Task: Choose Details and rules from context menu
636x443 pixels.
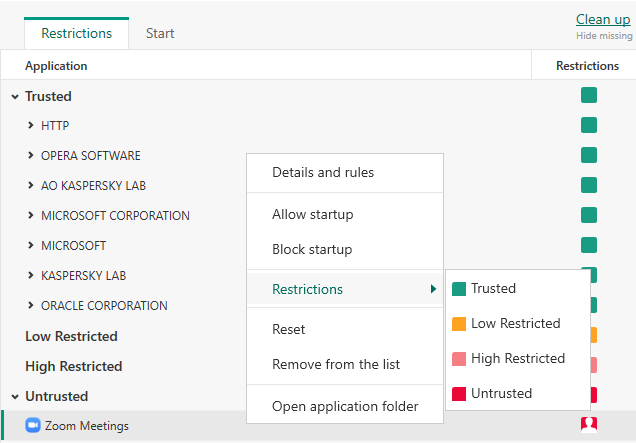Action: tap(345, 172)
